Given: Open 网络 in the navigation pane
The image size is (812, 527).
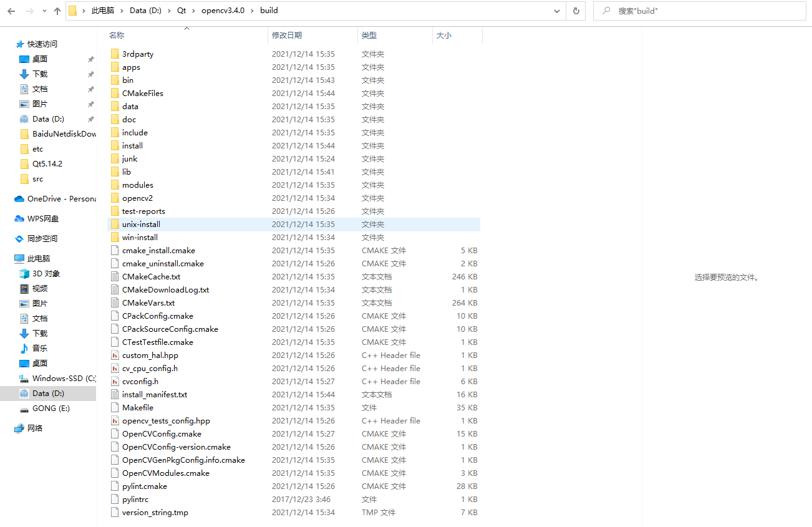Looking at the screenshot, I should (x=35, y=428).
